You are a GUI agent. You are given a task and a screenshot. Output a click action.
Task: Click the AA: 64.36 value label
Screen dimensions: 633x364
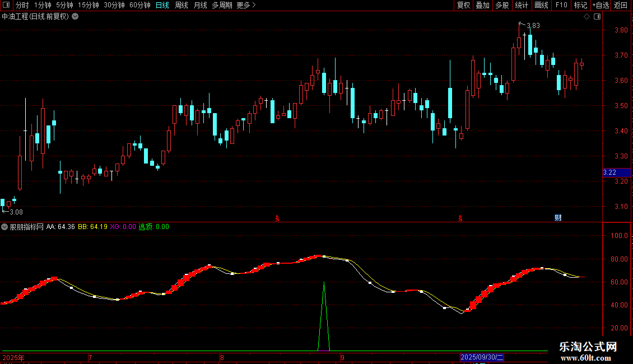click(x=60, y=227)
